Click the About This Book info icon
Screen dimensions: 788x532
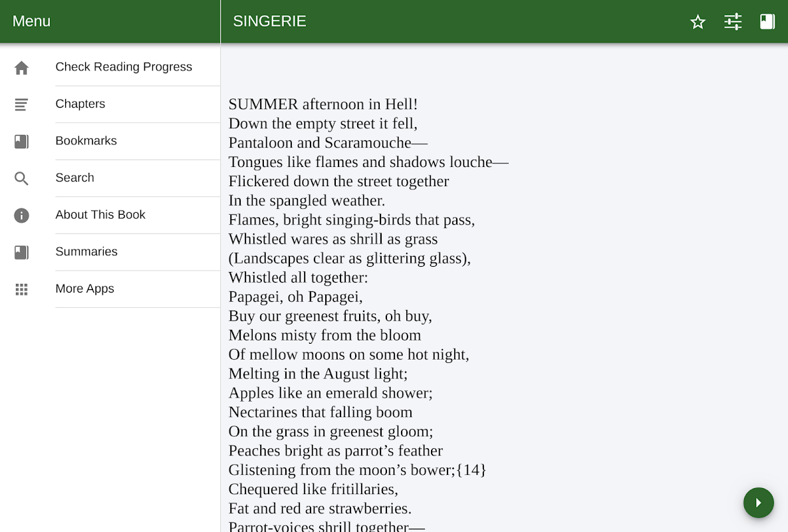point(21,215)
